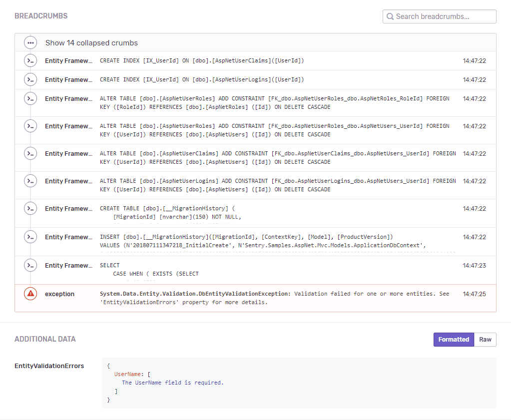This screenshot has width=511, height=420.
Task: Click the console icon on the AspNetUserRoles UserId constraint crumb
Action: click(30, 126)
